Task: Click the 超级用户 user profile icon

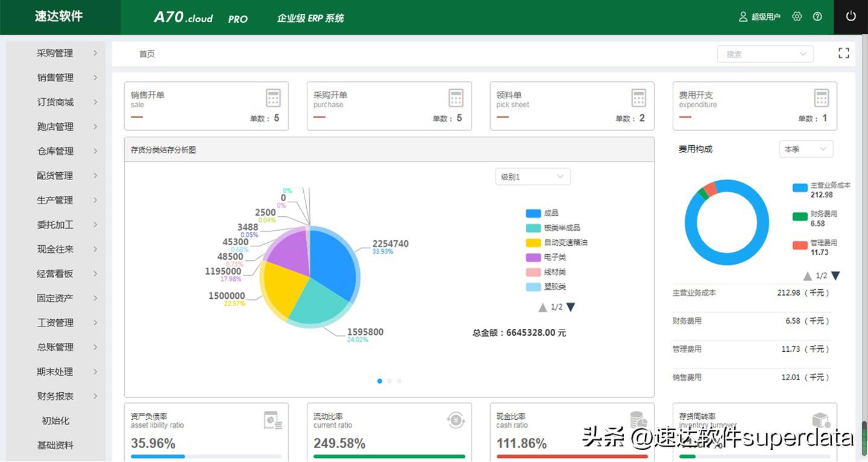Action: tap(742, 16)
